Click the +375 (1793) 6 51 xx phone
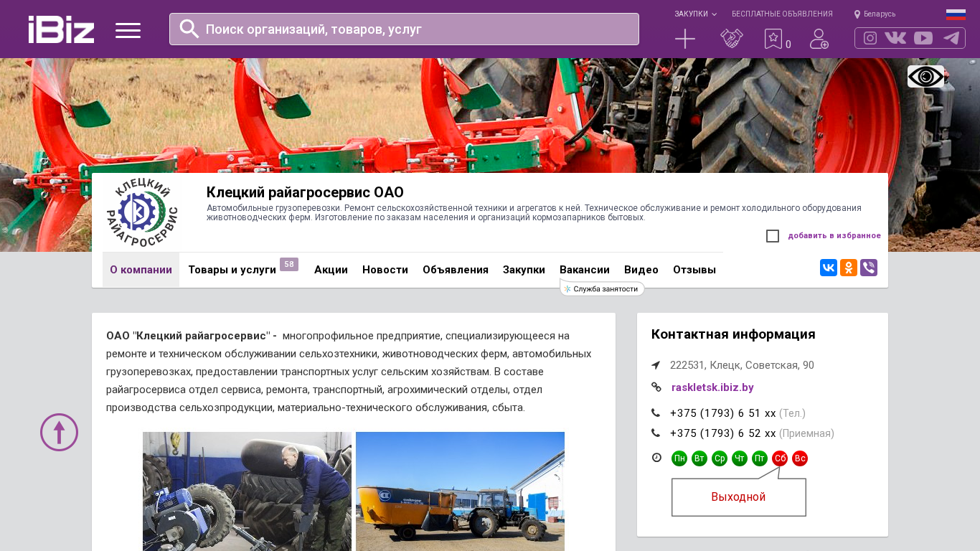 click(723, 413)
